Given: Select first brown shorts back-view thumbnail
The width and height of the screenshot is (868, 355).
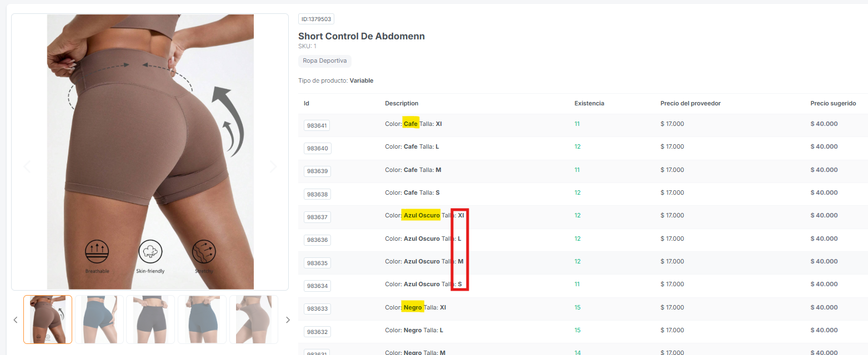Looking at the screenshot, I should (x=48, y=319).
